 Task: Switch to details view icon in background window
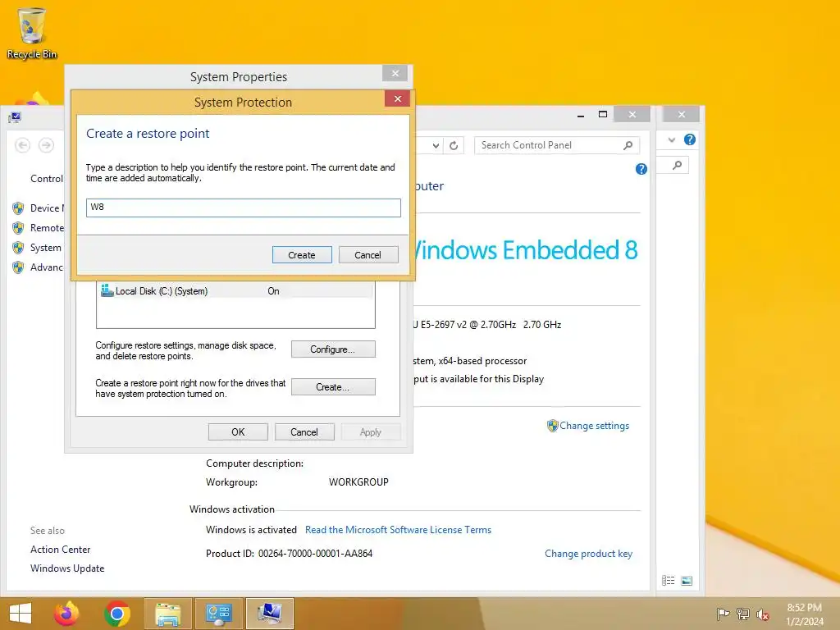[x=668, y=580]
